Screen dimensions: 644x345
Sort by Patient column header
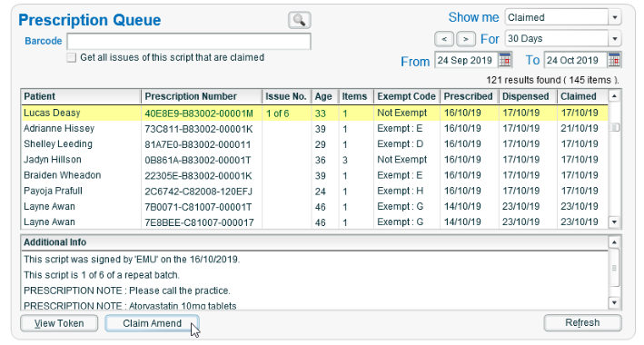point(81,96)
